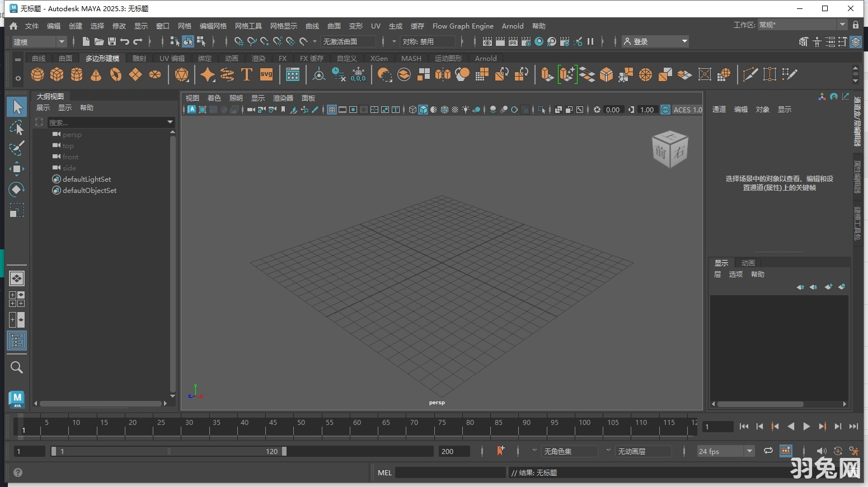Open the search magnifier in the left sidebar
The width and height of the screenshot is (868, 487).
pyautogui.click(x=17, y=367)
